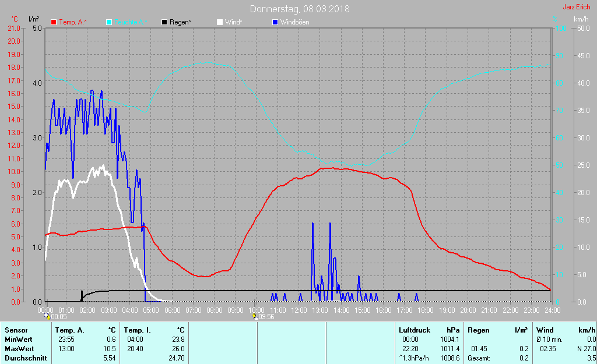This screenshot has width=597, height=364.
Task: Click the 'Luftdruck' table header
Action: pos(415,330)
